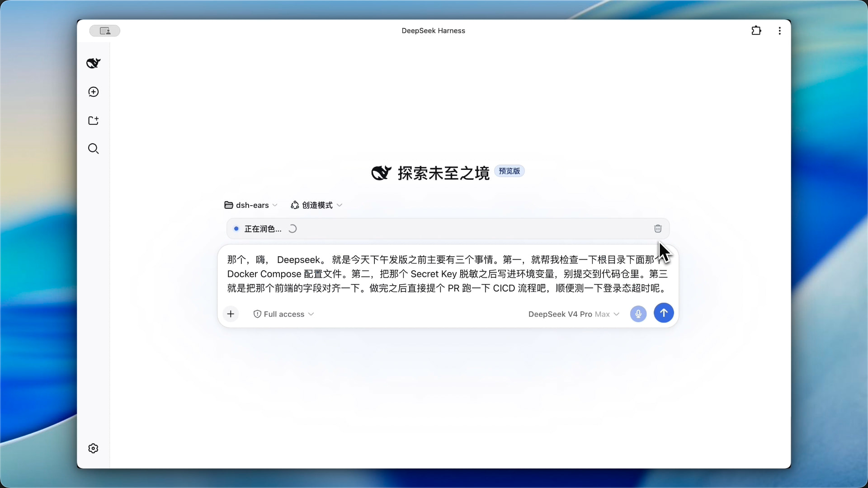
Task: Start a new chat with plus-circle icon
Action: coord(94,92)
